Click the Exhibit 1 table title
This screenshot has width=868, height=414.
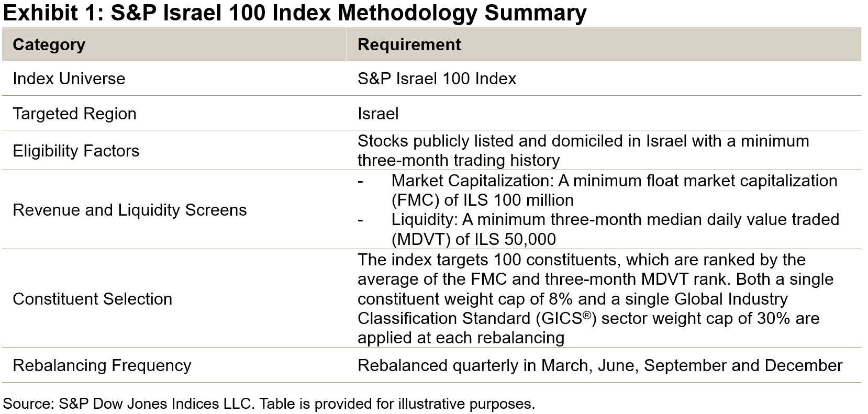coord(295,13)
